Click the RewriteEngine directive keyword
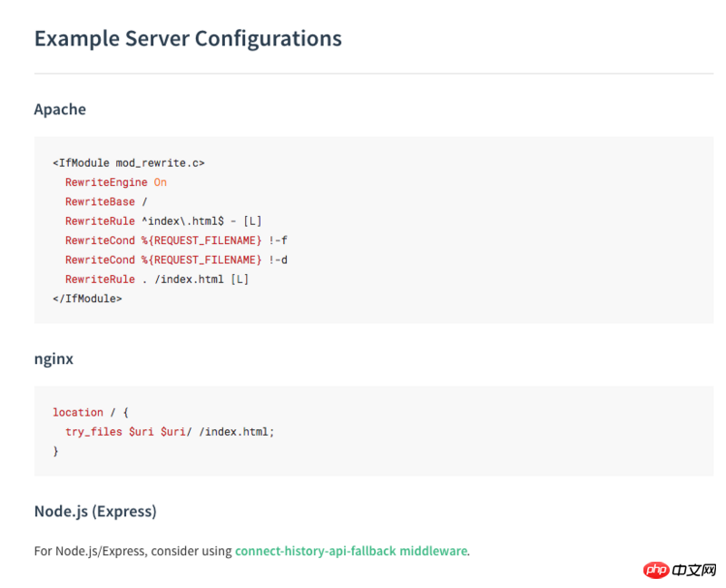 (x=105, y=182)
